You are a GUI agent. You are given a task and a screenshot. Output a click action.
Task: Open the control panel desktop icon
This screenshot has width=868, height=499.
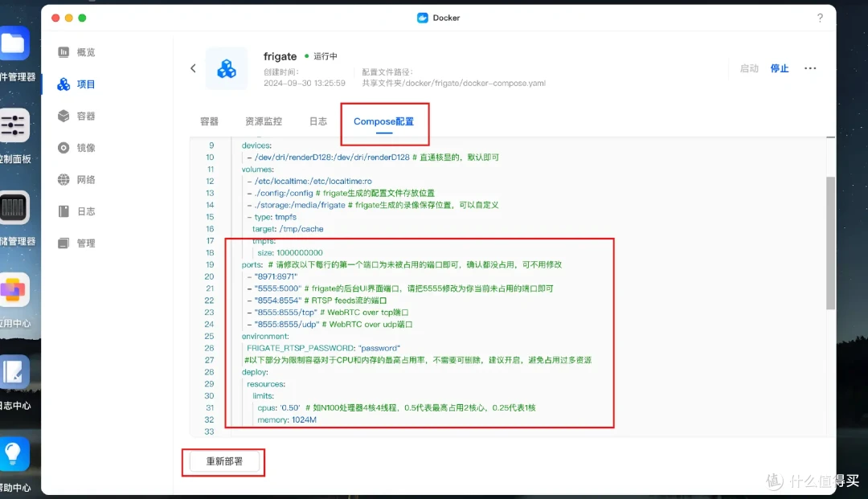coord(14,125)
